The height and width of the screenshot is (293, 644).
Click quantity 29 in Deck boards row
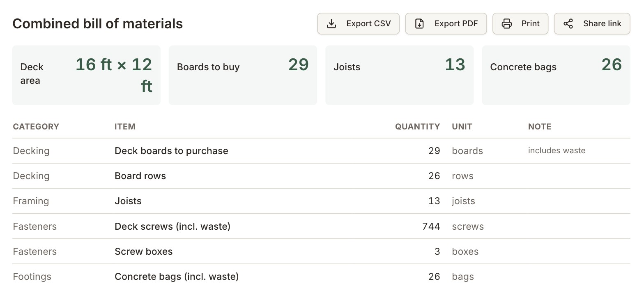tap(434, 151)
